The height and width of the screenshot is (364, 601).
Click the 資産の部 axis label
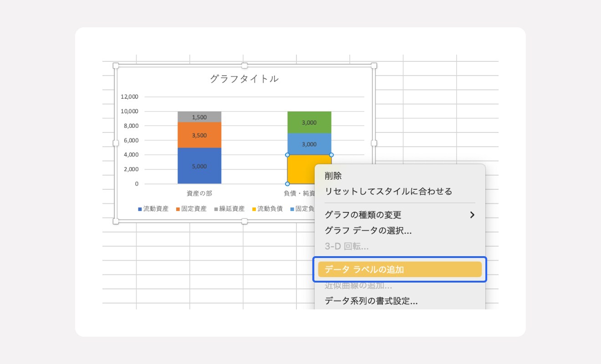tap(199, 193)
